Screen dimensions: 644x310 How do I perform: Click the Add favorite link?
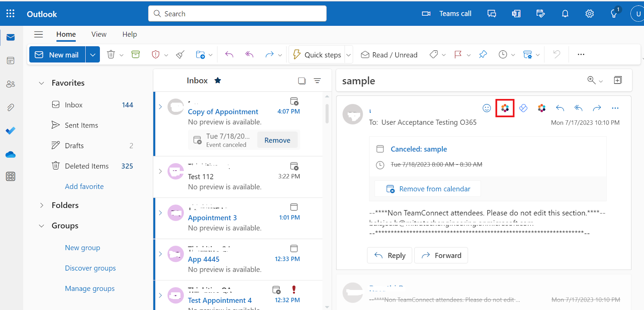(85, 186)
